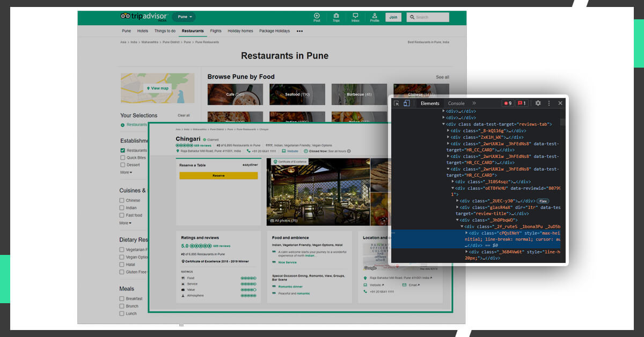Open DevTools settings gear
This screenshot has width=644, height=337.
(538, 102)
